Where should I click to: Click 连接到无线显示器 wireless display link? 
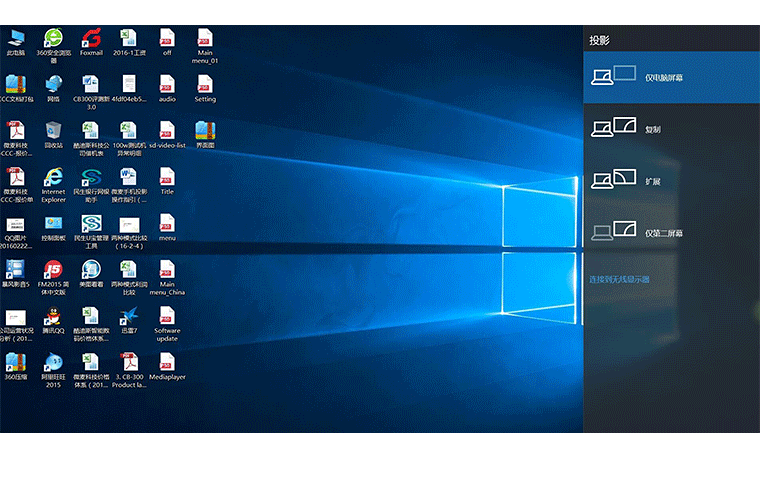tap(619, 280)
